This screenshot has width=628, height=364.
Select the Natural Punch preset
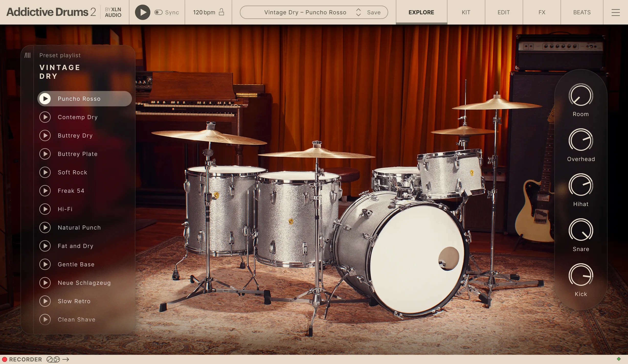(x=79, y=227)
